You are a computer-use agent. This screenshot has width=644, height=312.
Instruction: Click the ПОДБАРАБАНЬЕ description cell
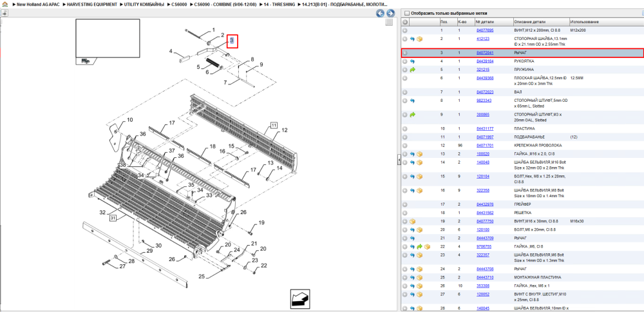click(541, 137)
